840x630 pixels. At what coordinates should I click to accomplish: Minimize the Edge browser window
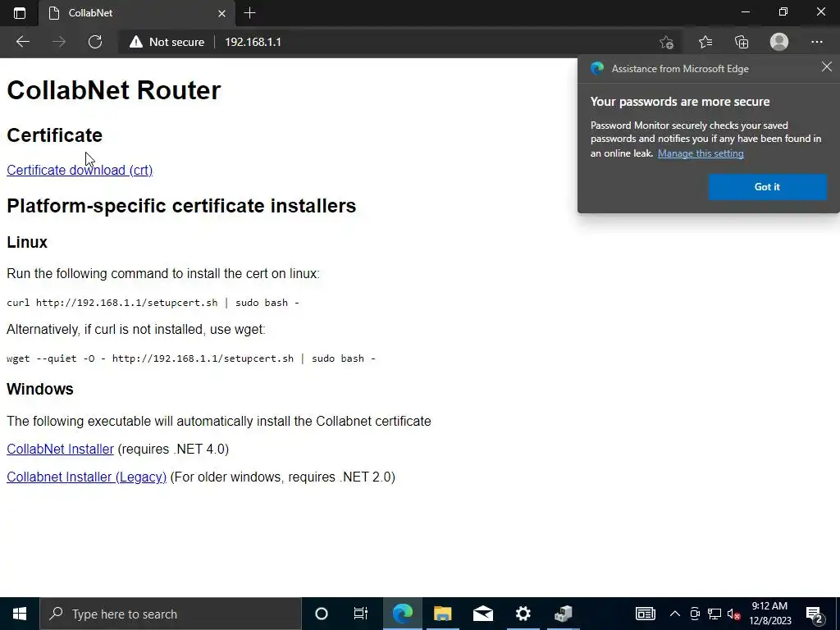click(x=745, y=11)
